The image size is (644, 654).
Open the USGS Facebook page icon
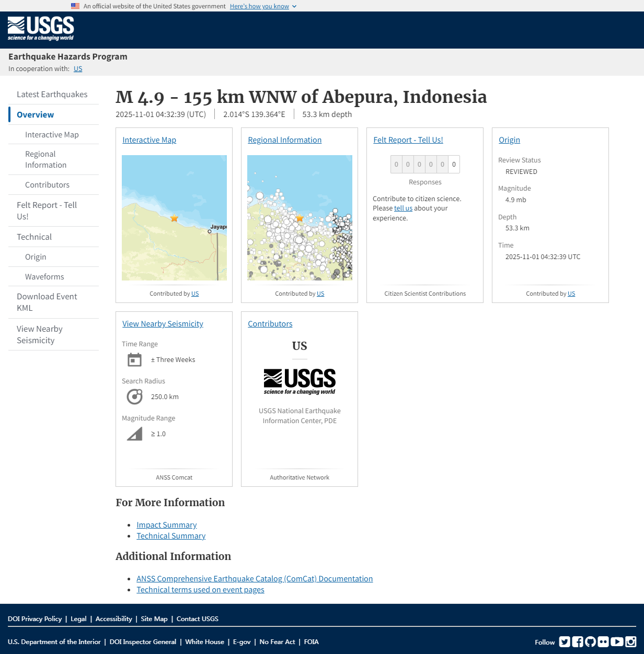(x=578, y=642)
